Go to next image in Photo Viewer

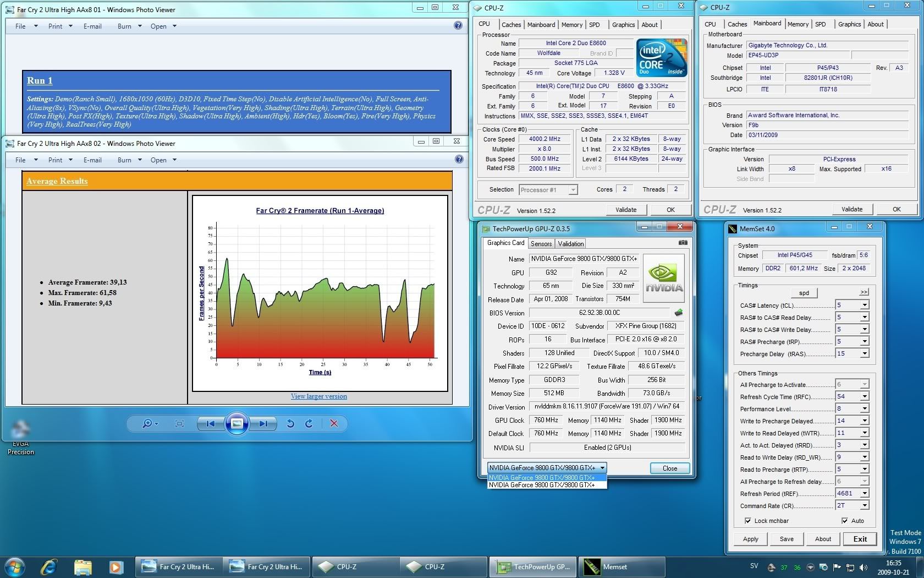[263, 423]
